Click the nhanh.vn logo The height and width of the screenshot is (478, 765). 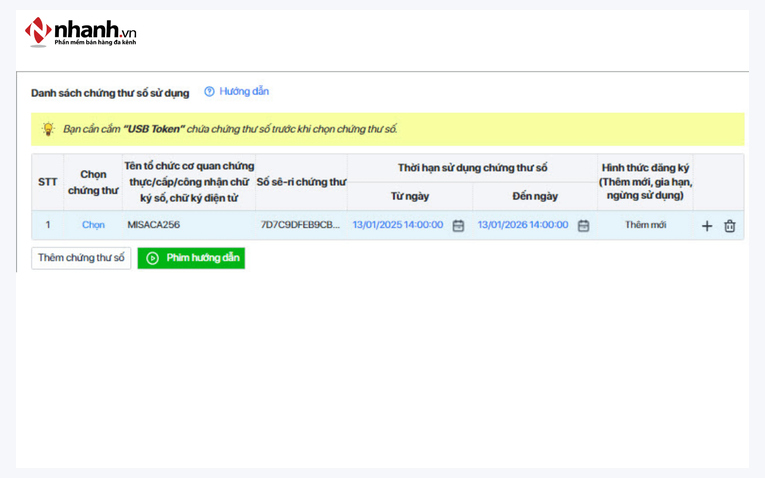pos(81,32)
